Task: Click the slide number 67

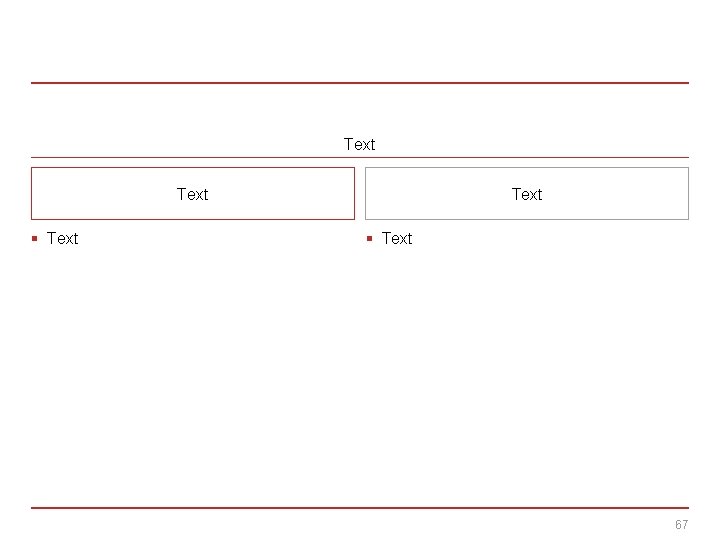Action: pos(681,525)
